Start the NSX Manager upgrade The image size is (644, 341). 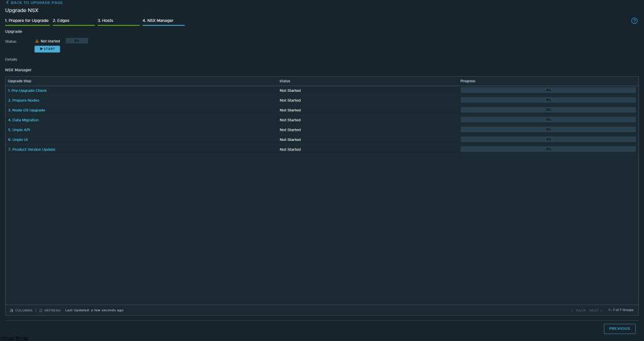(47, 49)
